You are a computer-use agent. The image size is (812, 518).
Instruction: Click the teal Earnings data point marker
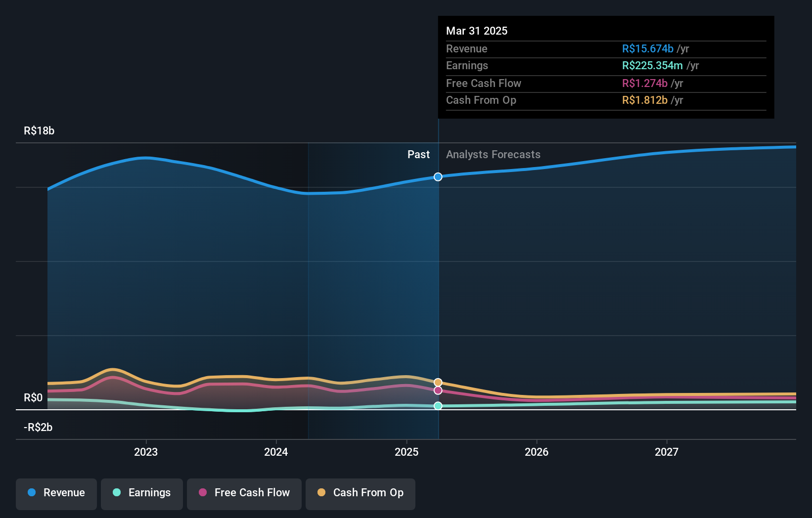438,406
